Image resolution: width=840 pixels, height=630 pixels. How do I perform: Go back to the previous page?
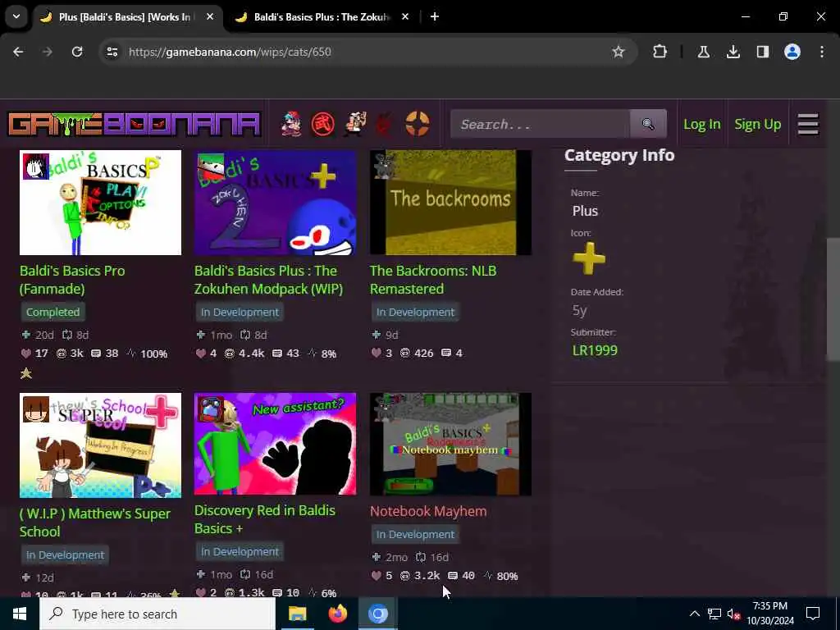coord(18,52)
